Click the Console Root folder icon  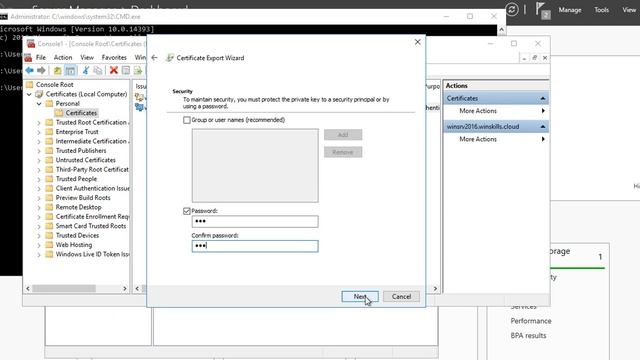click(30, 84)
